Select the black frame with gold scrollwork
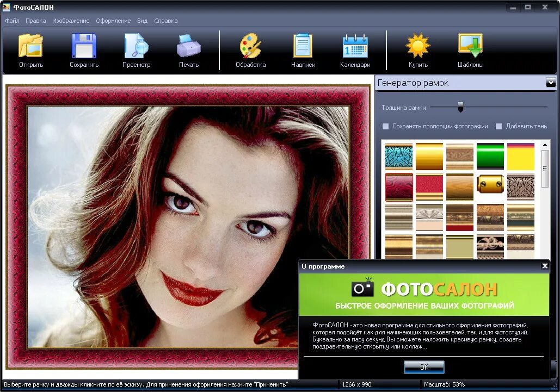The height and width of the screenshot is (392, 560). tap(490, 246)
